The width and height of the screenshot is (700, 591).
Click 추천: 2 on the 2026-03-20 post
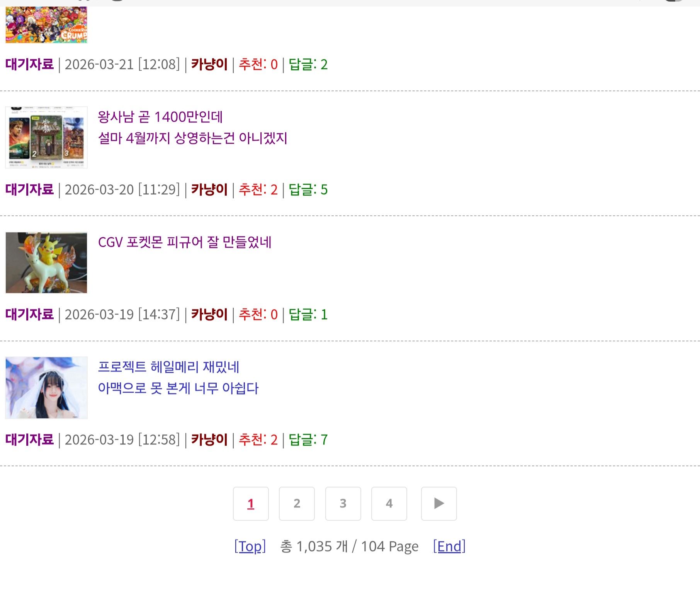pos(258,189)
